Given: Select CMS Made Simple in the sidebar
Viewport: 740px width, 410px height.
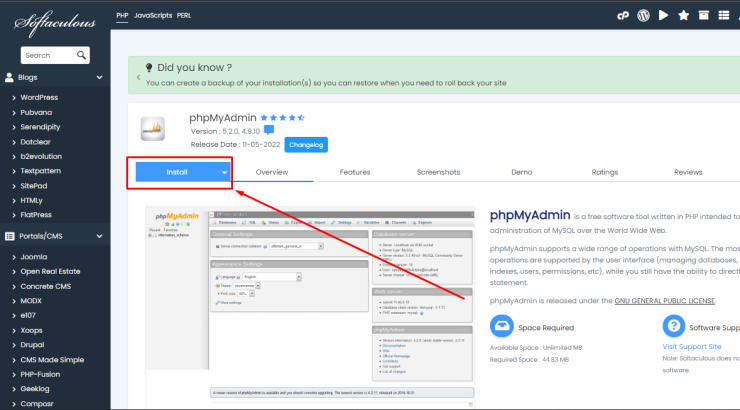Looking at the screenshot, I should click(52, 360).
